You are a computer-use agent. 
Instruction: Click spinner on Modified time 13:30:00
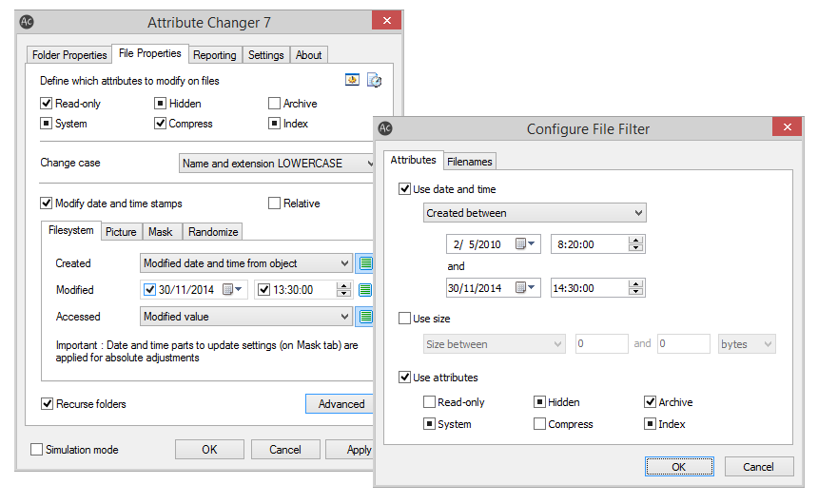coord(343,290)
